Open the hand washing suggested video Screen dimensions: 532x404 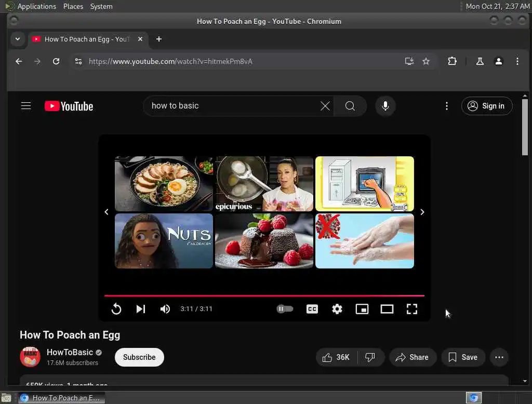(364, 241)
